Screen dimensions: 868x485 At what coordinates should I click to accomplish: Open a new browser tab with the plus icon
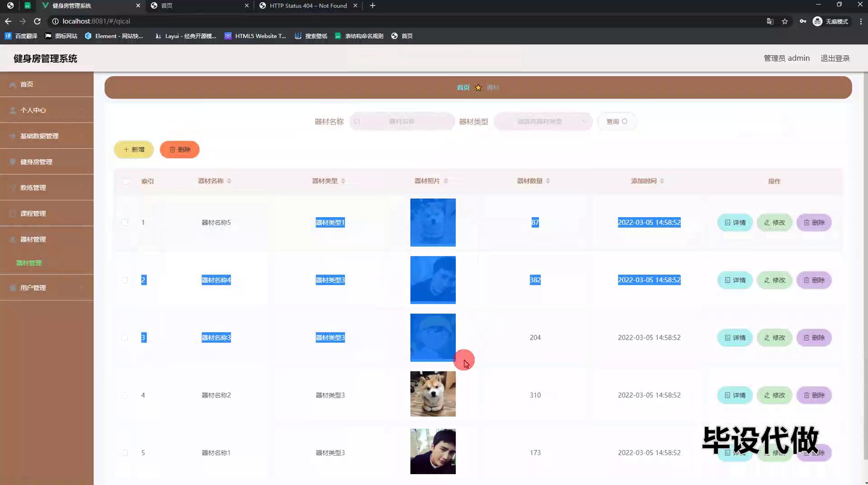click(373, 5)
